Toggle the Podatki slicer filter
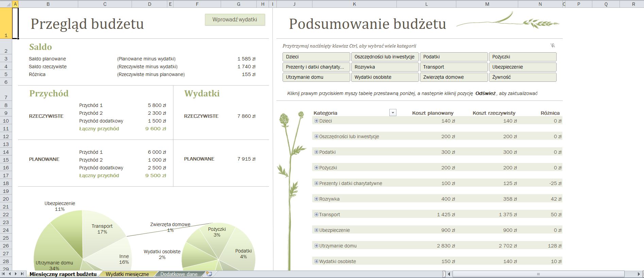The image size is (644, 278). point(454,57)
